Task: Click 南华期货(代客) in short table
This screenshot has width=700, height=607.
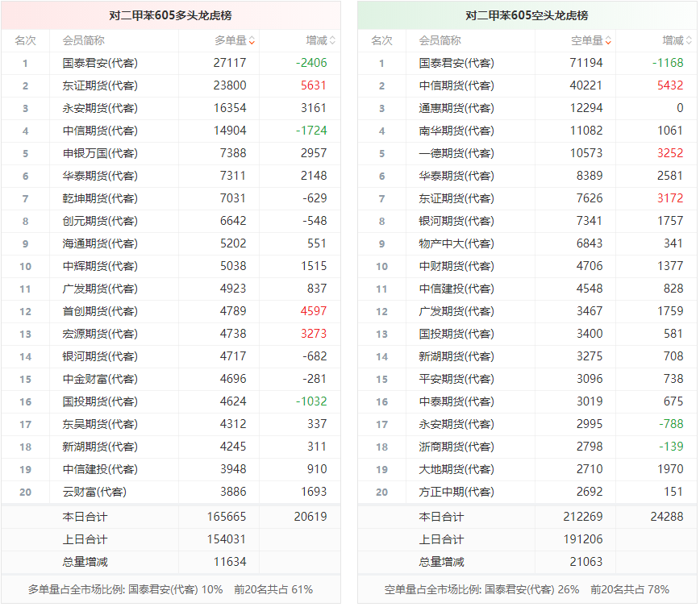Action: [x=456, y=131]
